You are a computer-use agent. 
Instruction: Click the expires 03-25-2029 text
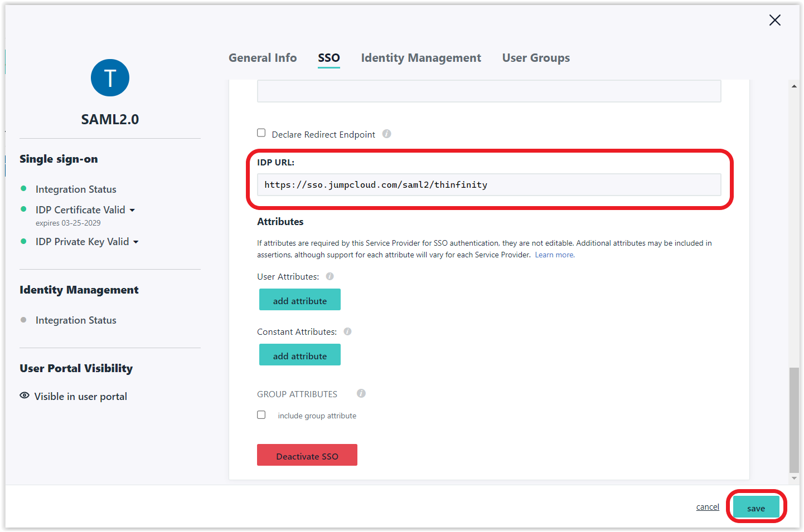(x=68, y=223)
